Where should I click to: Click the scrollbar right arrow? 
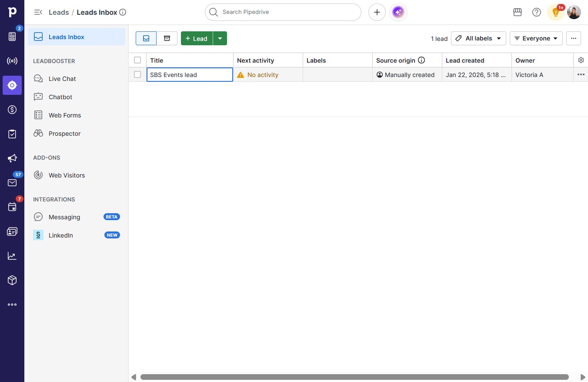pyautogui.click(x=583, y=377)
